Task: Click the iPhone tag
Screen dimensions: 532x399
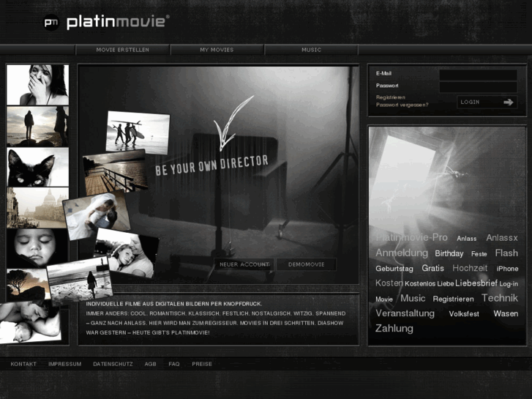Action: [x=507, y=269]
